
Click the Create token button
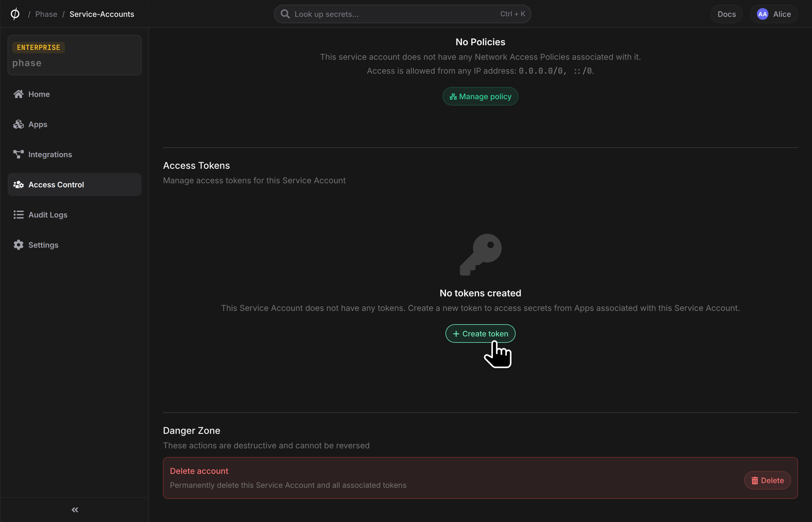coord(480,333)
